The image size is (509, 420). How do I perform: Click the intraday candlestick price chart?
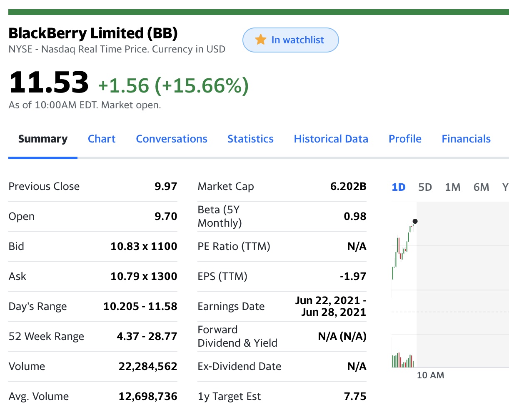[x=403, y=250]
